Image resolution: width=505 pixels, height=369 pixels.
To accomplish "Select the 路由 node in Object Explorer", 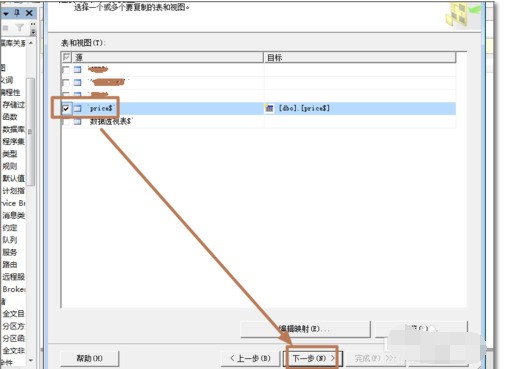I will 10,264.
